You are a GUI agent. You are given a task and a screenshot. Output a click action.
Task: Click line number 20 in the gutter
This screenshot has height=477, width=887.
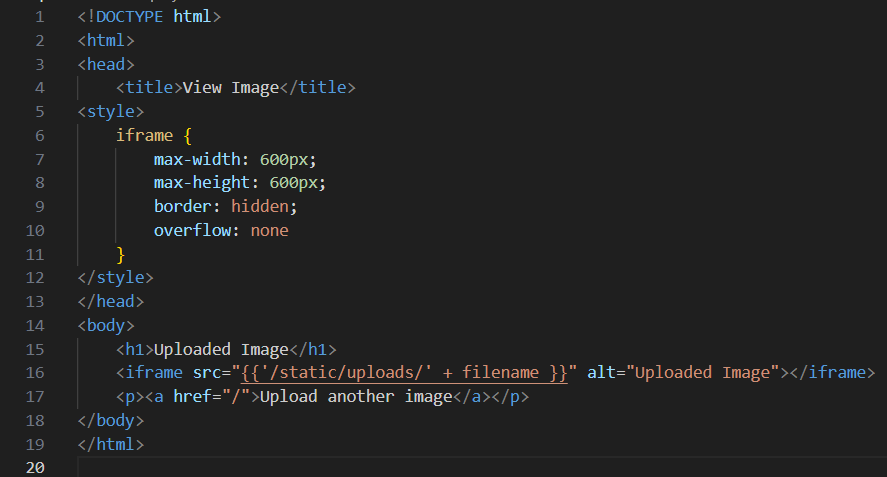point(35,468)
